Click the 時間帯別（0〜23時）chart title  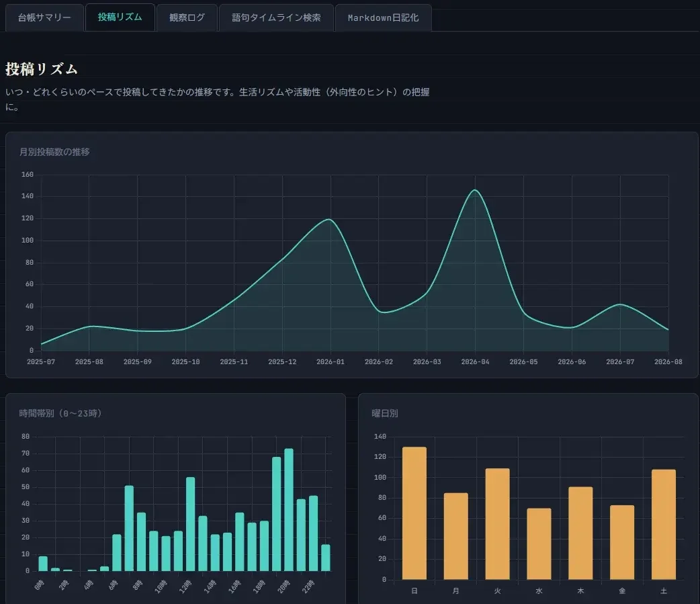click(x=60, y=413)
